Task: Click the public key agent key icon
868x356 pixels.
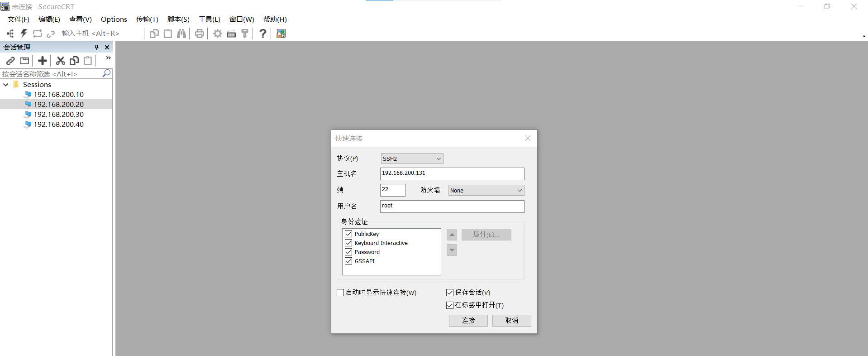Action: tap(245, 34)
